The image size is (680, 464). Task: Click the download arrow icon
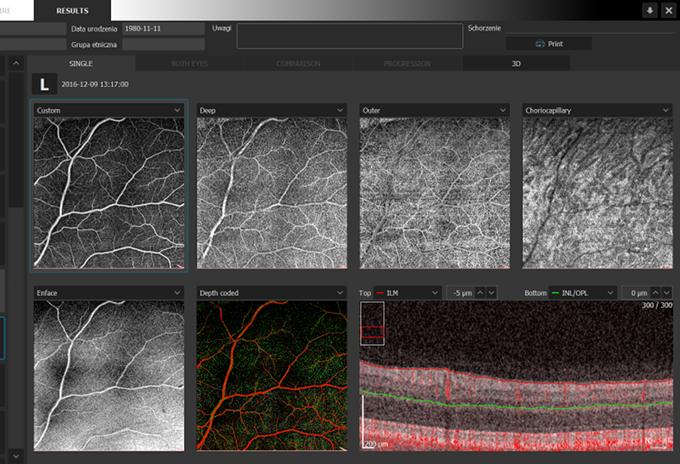[x=650, y=10]
